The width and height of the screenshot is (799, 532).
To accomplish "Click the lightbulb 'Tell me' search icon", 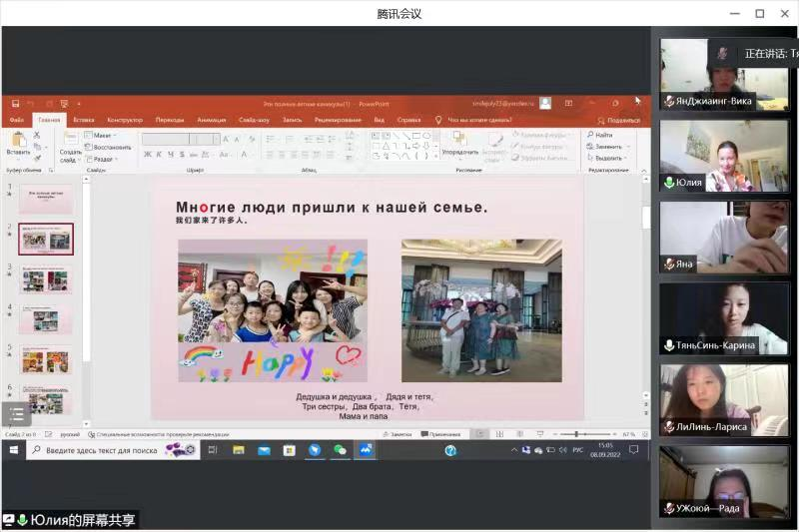I will tap(438, 120).
